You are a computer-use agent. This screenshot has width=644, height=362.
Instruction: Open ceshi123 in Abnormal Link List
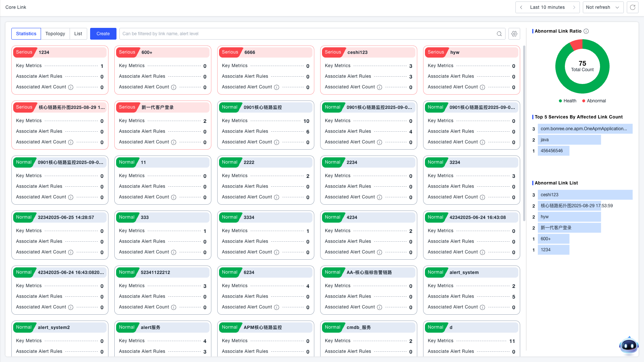(x=585, y=195)
